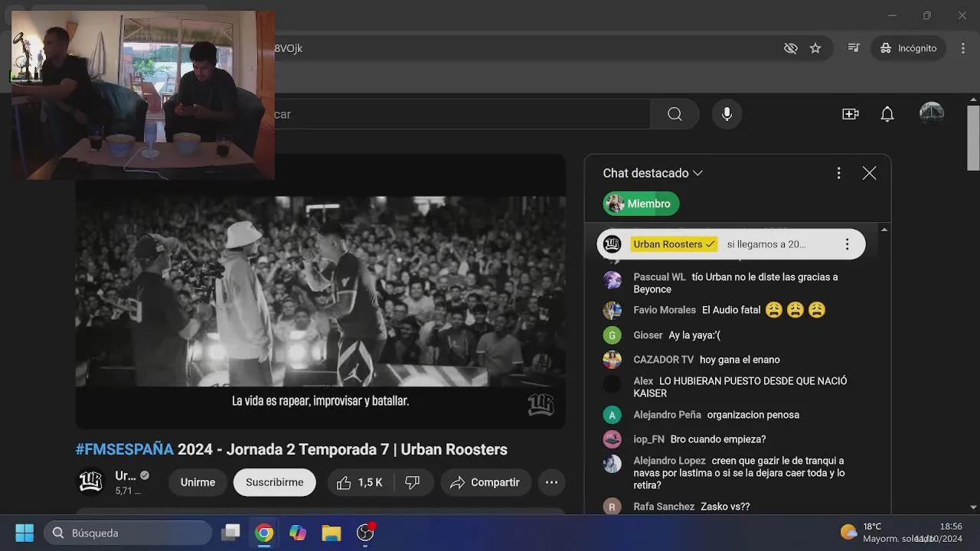The height and width of the screenshot is (551, 980).
Task: Open the create video icon
Action: tap(850, 114)
